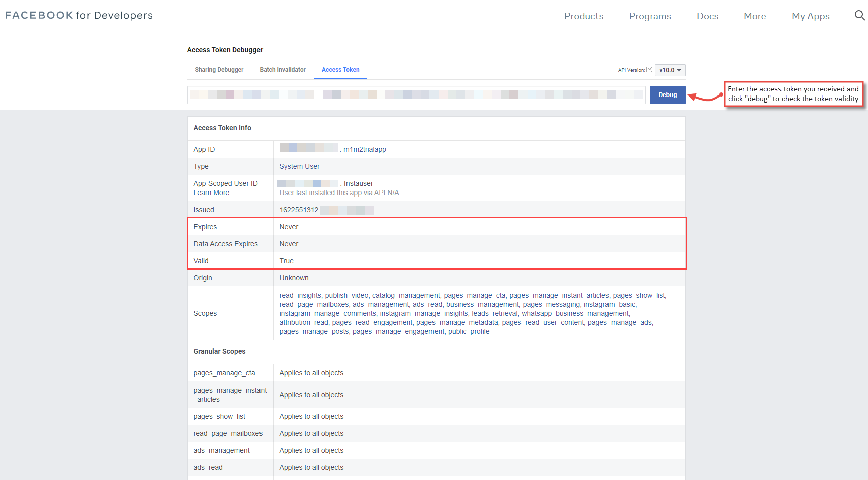
Task: Select the Access Token tab
Action: pos(340,70)
